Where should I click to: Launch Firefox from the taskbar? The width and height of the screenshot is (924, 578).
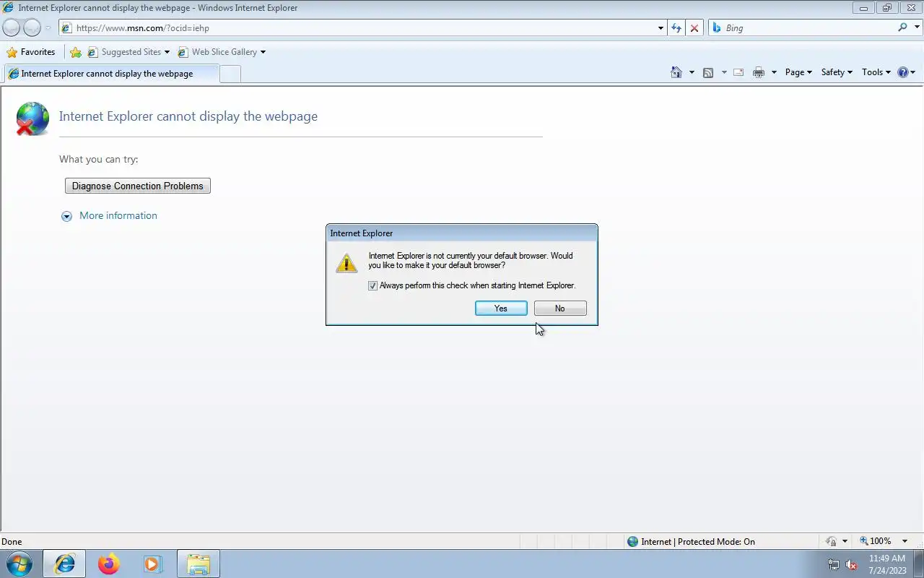coord(108,564)
